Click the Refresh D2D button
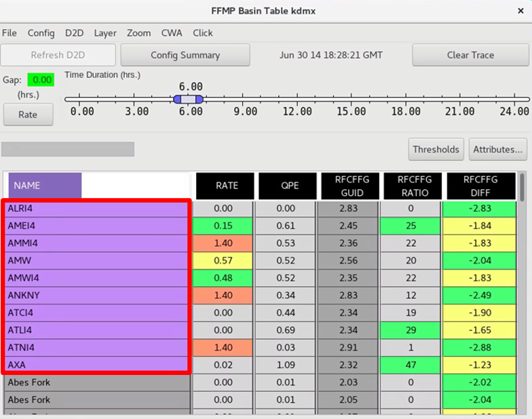The image size is (532, 419). 58,55
